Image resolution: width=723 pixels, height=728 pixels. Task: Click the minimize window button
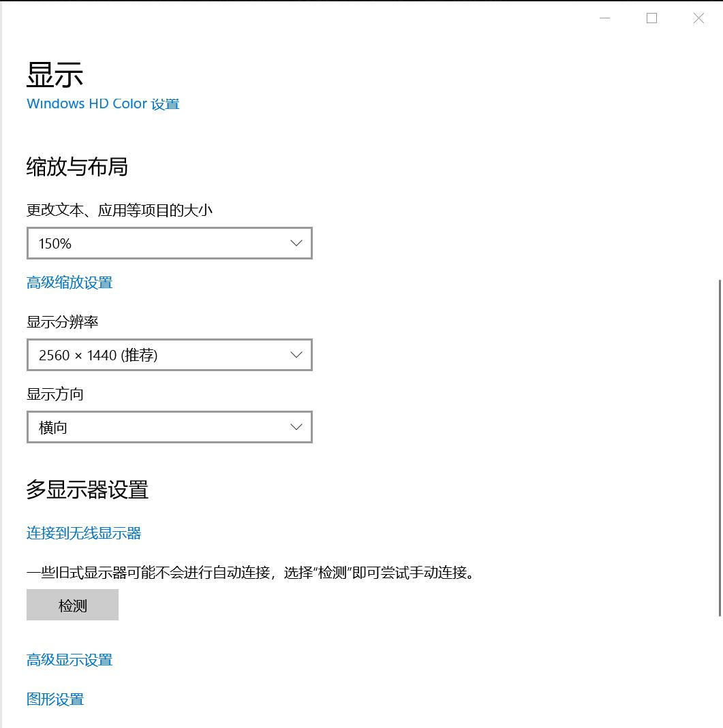pyautogui.click(x=604, y=18)
